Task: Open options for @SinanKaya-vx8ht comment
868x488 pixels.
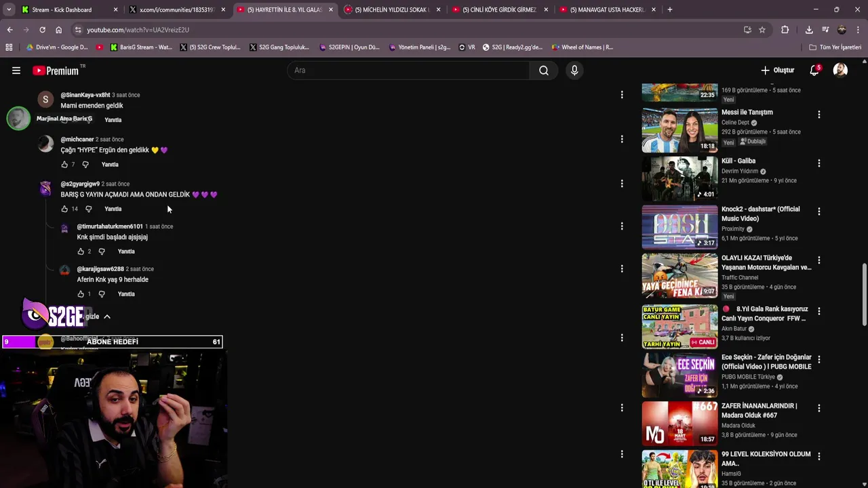Action: [x=622, y=95]
